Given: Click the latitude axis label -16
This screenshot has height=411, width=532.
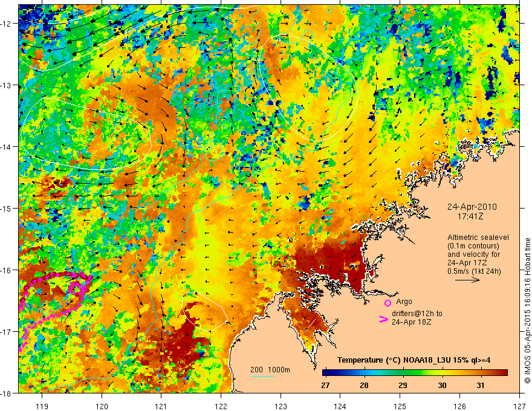Looking at the screenshot, I should pyautogui.click(x=7, y=270).
